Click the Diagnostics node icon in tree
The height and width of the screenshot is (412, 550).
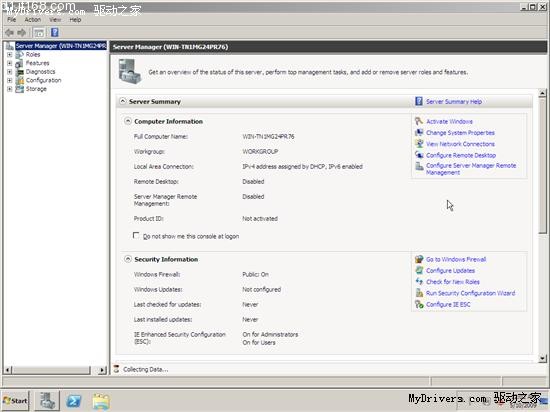(20, 72)
